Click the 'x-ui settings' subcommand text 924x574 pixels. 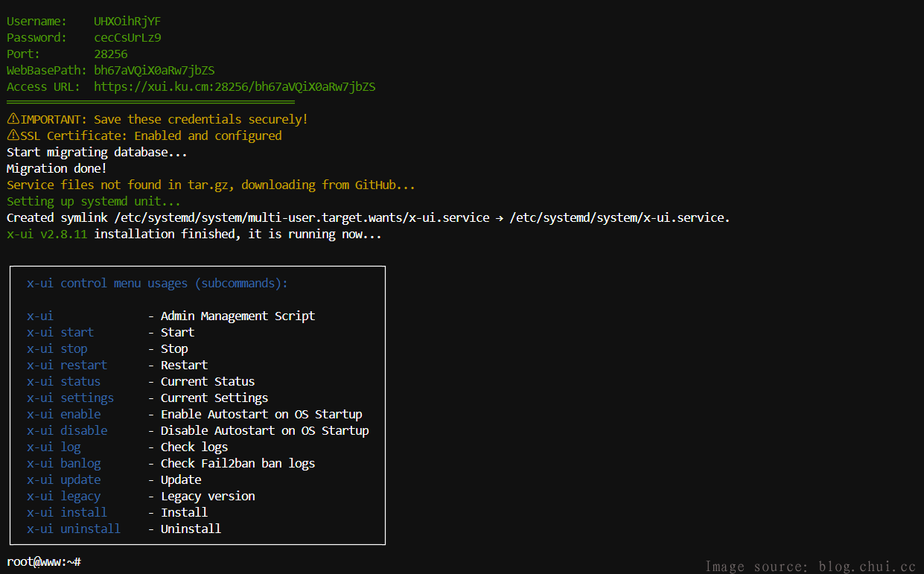click(70, 398)
